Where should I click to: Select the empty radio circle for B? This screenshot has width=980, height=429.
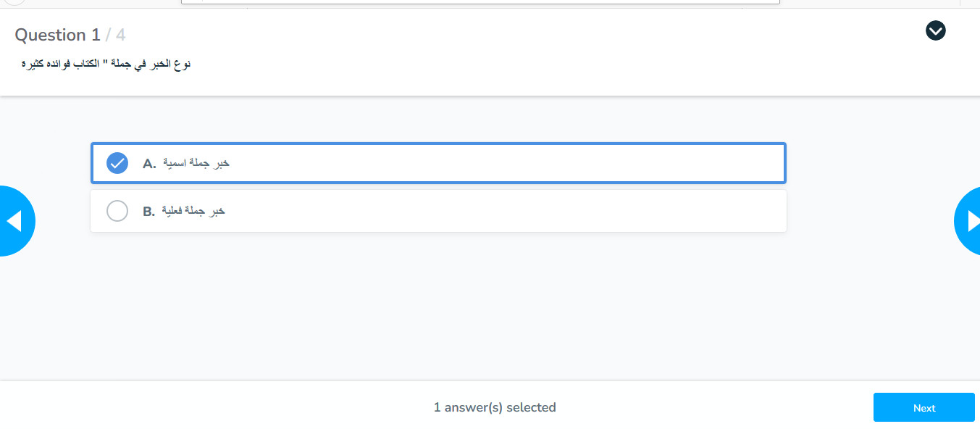pos(117,211)
